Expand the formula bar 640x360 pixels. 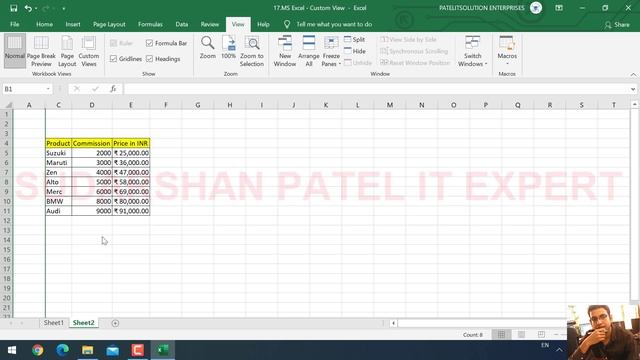pos(633,89)
